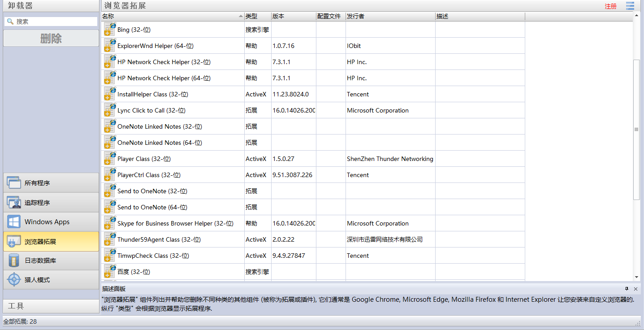Image resolution: width=644 pixels, height=330 pixels.
Task: Select the HP Network Check Helper (64-位) icon
Action: coord(110,78)
